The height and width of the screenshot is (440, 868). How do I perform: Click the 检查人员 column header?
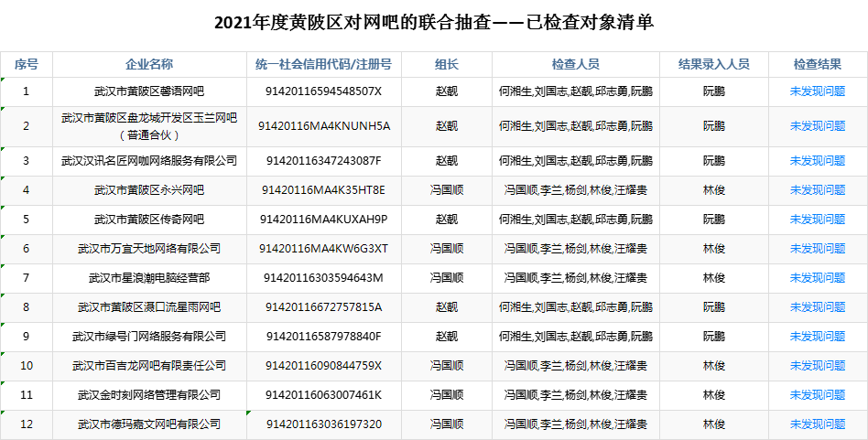coord(575,64)
